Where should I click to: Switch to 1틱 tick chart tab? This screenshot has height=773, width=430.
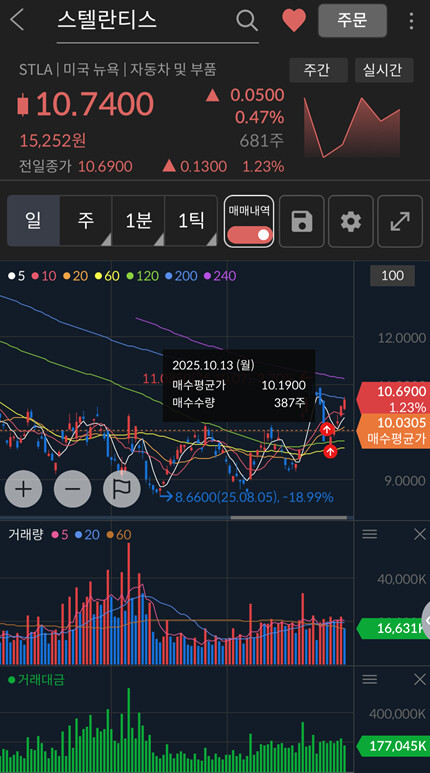191,220
